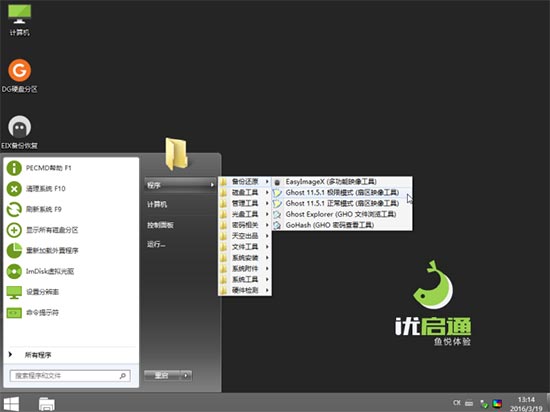Expand the 密码相关 folder arrow
This screenshot has height=412, width=550.
(x=267, y=225)
